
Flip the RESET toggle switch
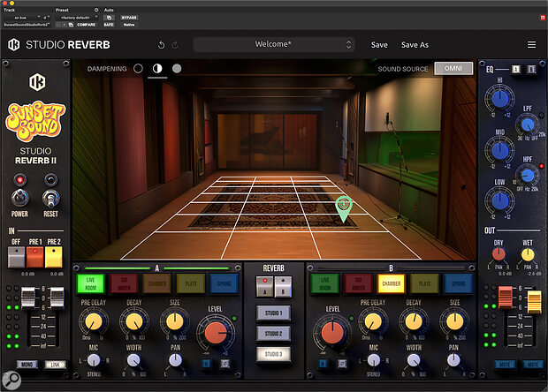point(51,198)
